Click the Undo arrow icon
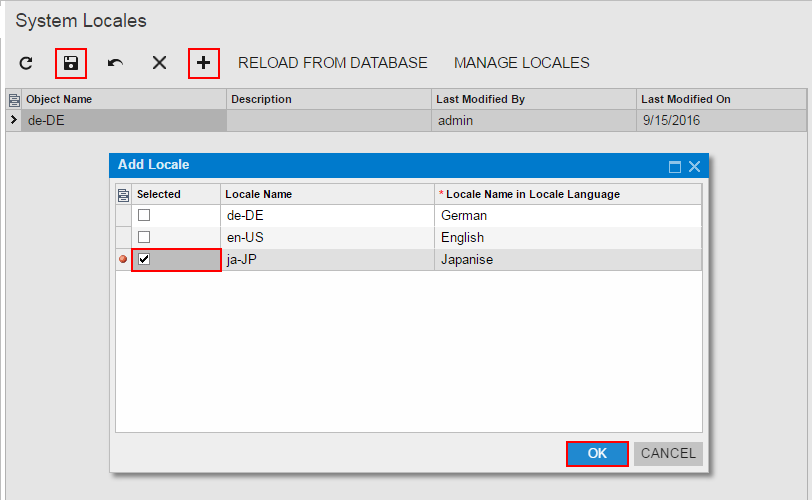The height and width of the screenshot is (500, 812). click(115, 63)
